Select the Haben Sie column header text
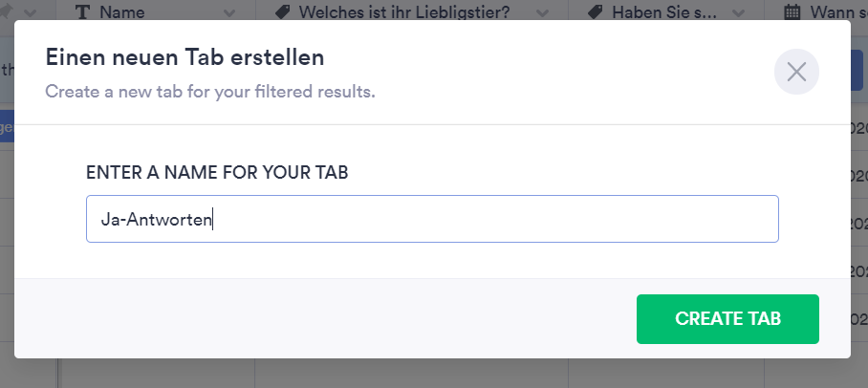This screenshot has width=868, height=388. (x=663, y=12)
